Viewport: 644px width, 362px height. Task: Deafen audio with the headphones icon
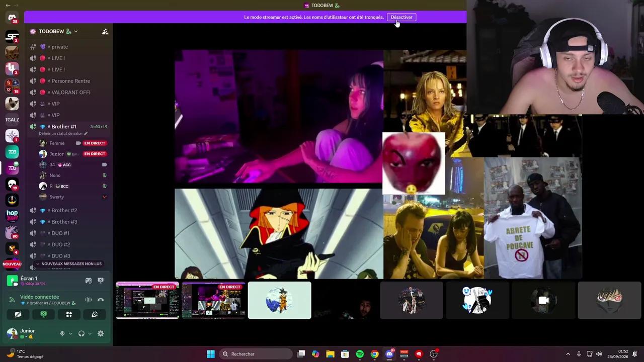click(x=82, y=333)
